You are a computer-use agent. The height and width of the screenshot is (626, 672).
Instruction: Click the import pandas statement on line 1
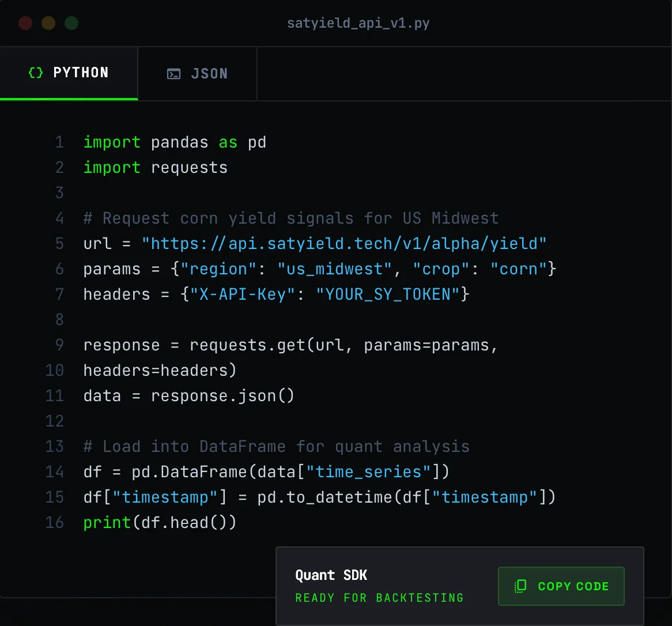click(175, 142)
